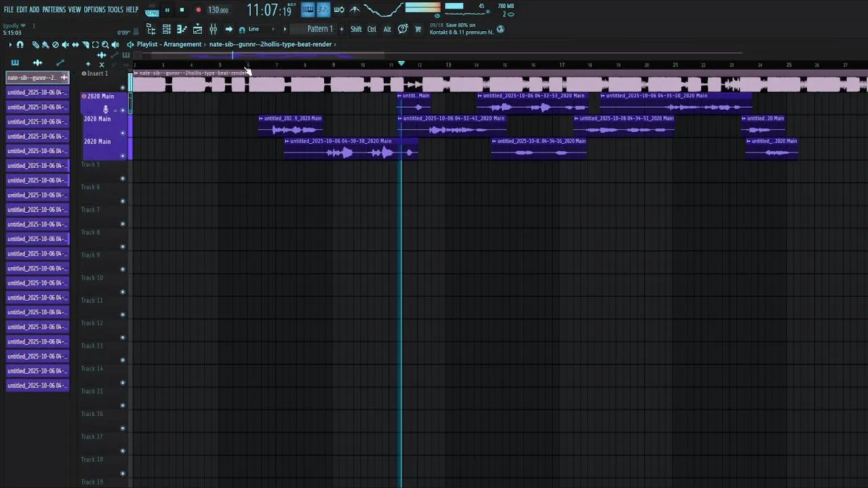The width and height of the screenshot is (868, 488).
Task: Mute the first 2020 Main track
Action: tap(123, 110)
